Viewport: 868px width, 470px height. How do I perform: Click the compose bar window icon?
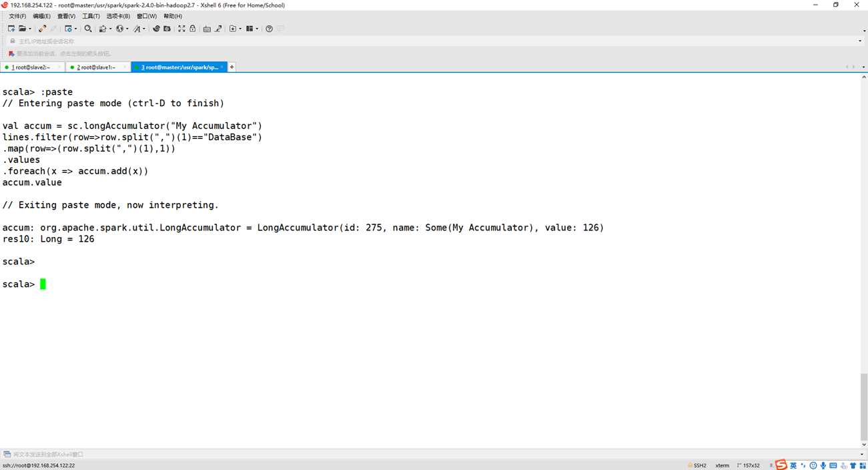7,455
